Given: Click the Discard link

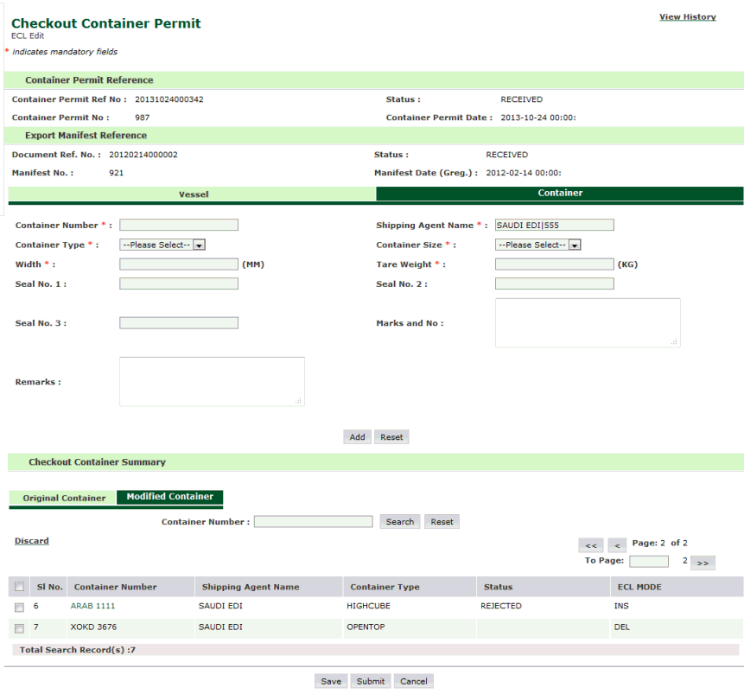Looking at the screenshot, I should click(x=31, y=541).
